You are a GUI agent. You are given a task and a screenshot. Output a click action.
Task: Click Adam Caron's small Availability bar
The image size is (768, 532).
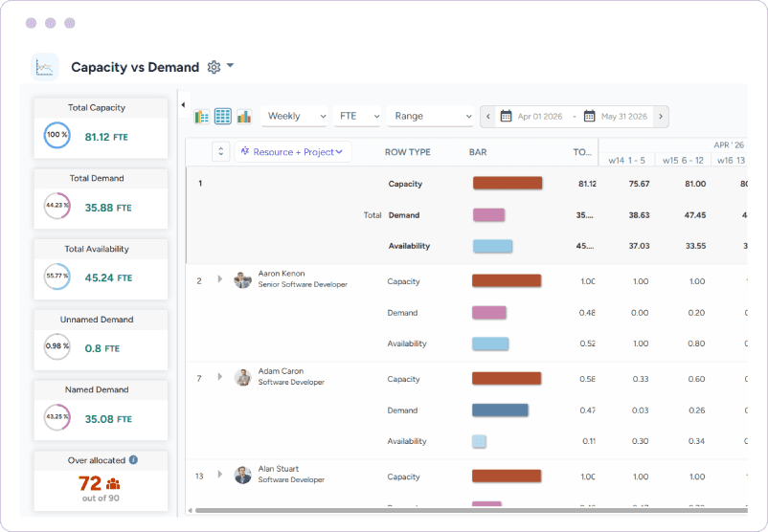479,441
